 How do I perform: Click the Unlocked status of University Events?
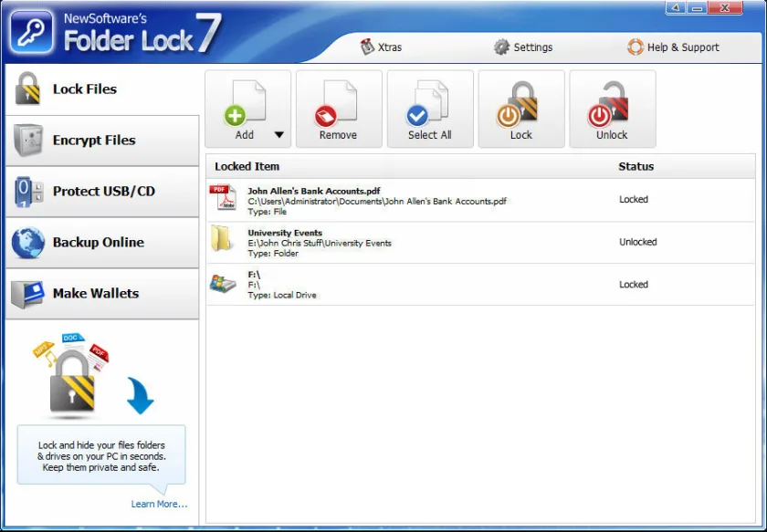[x=638, y=242]
